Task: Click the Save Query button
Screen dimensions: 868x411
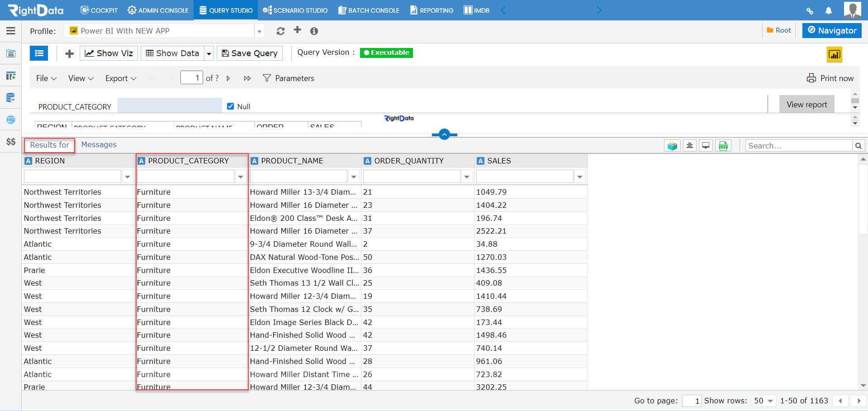Action: tap(249, 53)
